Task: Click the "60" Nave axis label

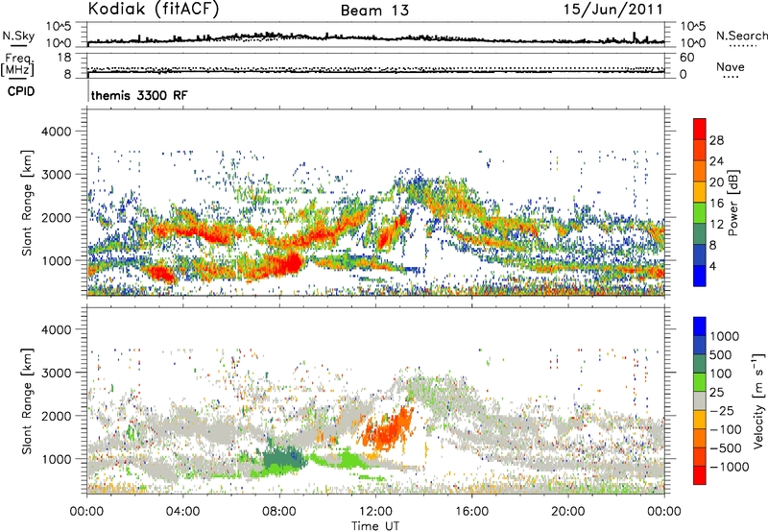Action: pos(686,58)
